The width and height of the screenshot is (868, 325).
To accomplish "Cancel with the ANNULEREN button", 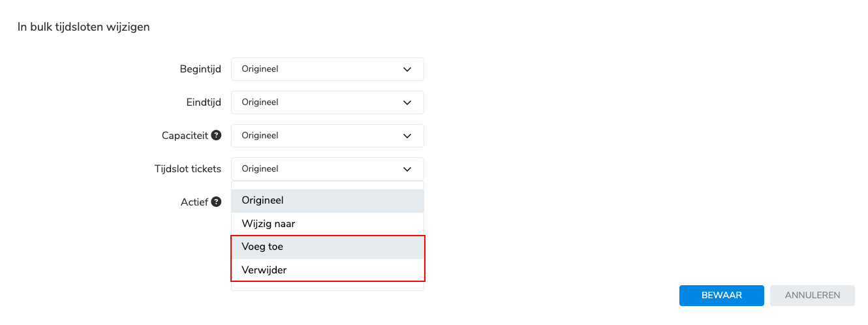I will coord(813,296).
